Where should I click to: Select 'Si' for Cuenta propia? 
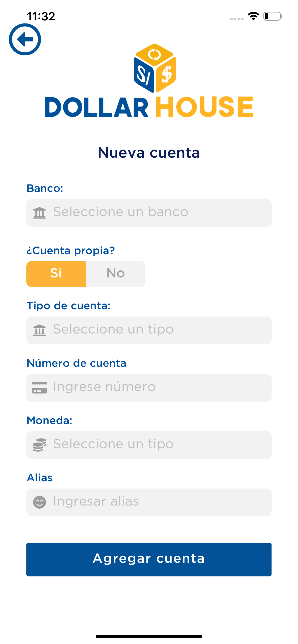coord(56,274)
